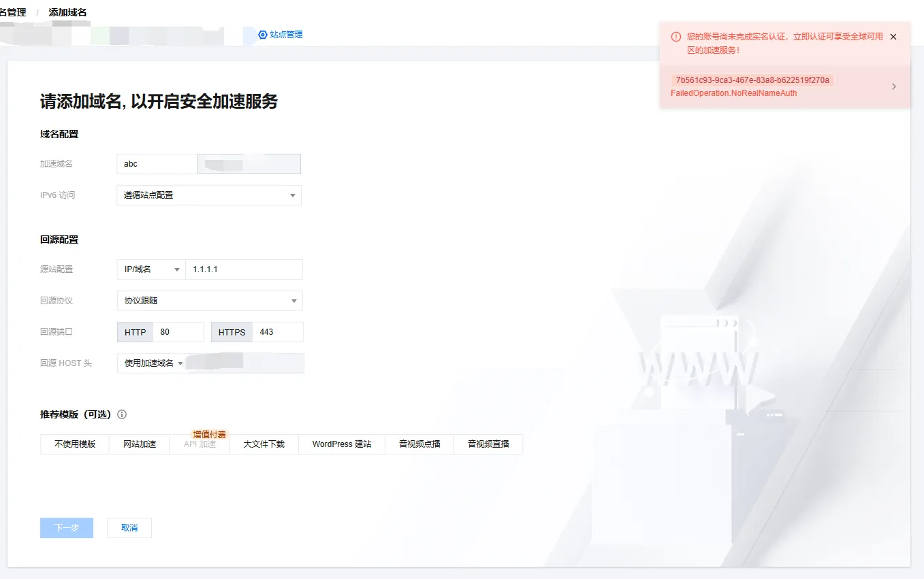Click the 取消 button
The width and height of the screenshot is (924, 579).
click(x=129, y=528)
